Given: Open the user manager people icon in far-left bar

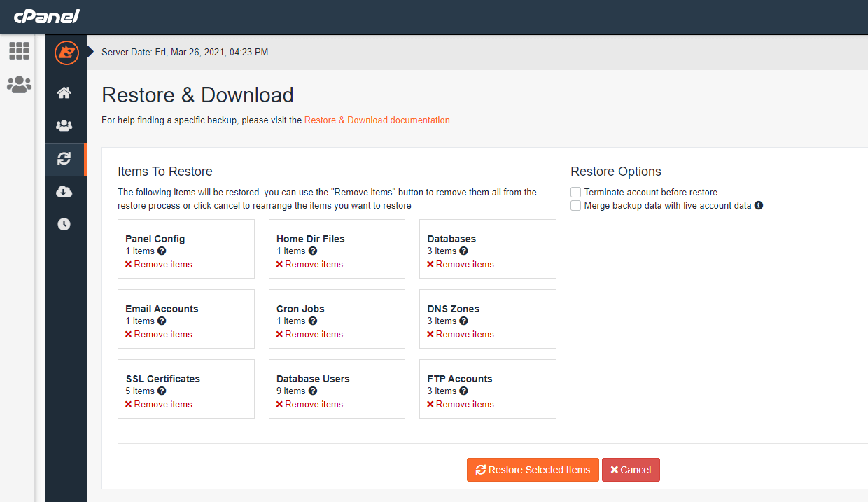Looking at the screenshot, I should point(19,85).
